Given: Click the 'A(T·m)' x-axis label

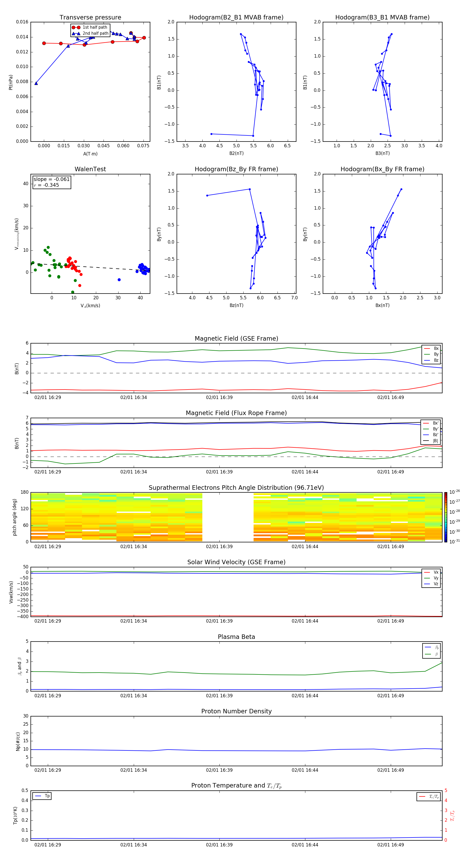Looking at the screenshot, I should (90, 154).
